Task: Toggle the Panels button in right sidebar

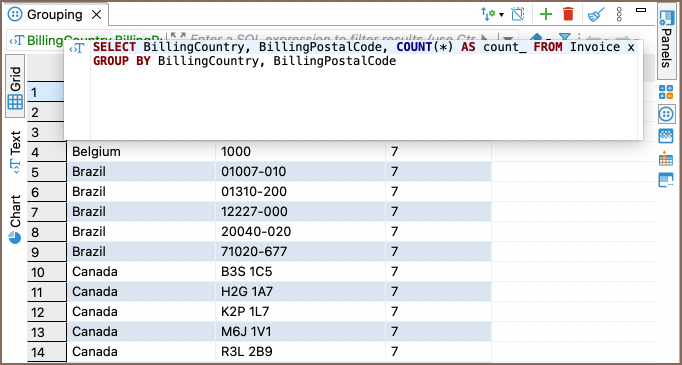Action: coord(665,41)
